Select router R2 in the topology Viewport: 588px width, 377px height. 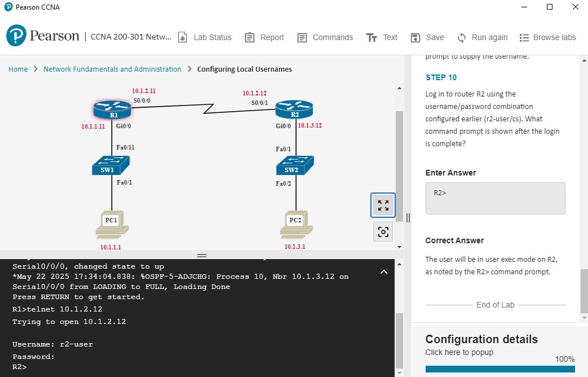pos(294,109)
